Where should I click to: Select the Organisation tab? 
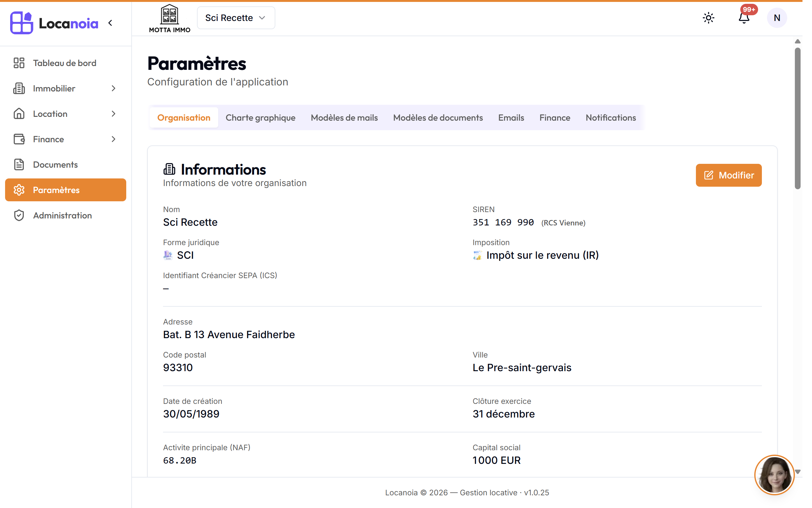click(184, 117)
